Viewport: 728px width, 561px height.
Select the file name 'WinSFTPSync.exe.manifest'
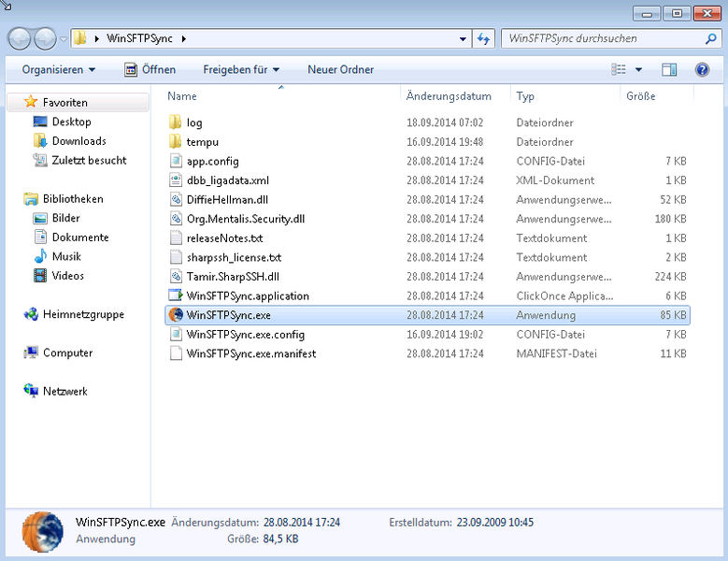coord(251,353)
